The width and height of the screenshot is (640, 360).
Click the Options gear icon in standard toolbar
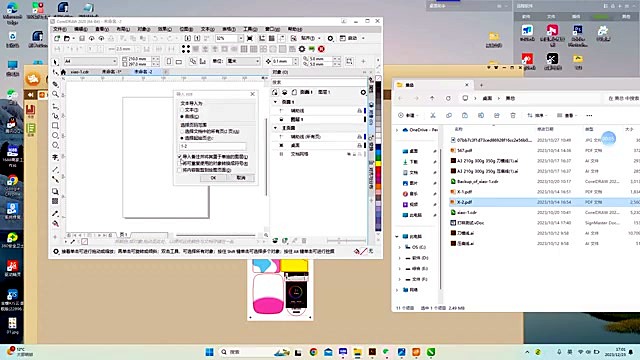(x=330, y=38)
